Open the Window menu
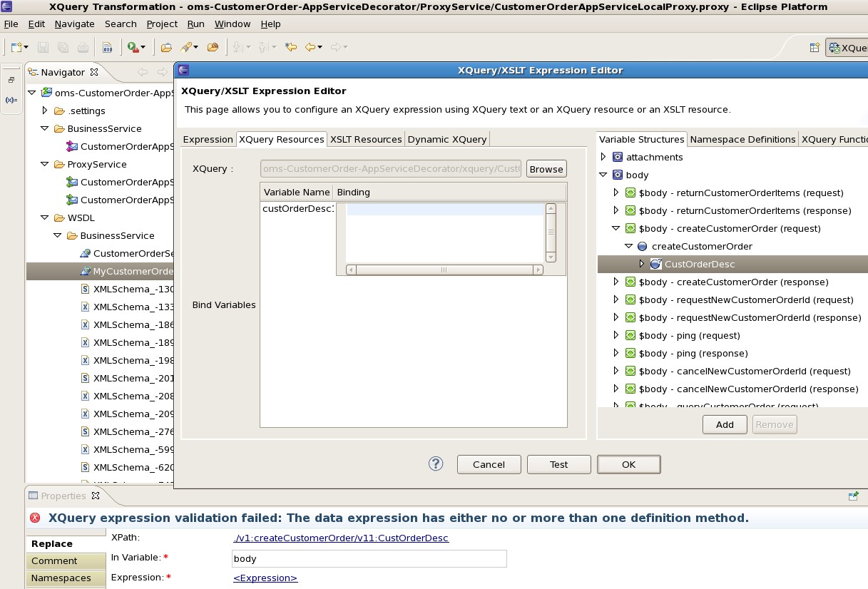The width and height of the screenshot is (868, 589). [233, 24]
